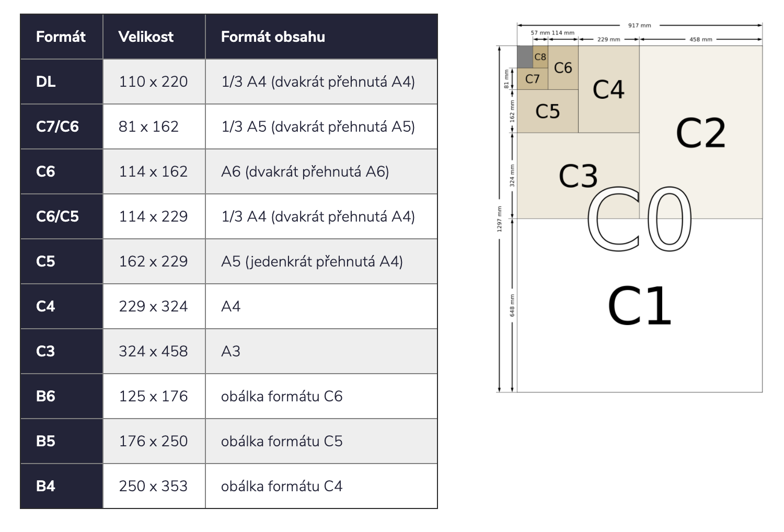Click the 'obálka formátu C5' cell

pyautogui.click(x=282, y=441)
